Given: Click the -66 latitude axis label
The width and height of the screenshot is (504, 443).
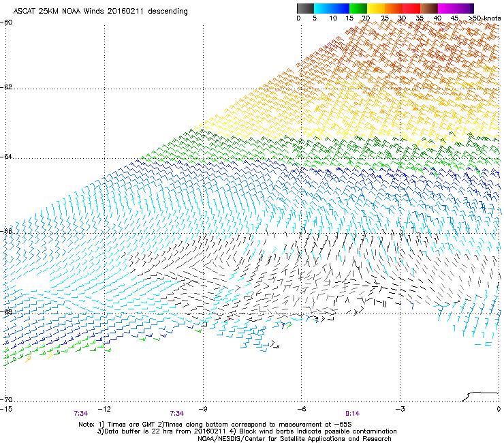Looking at the screenshot, I should point(6,231).
